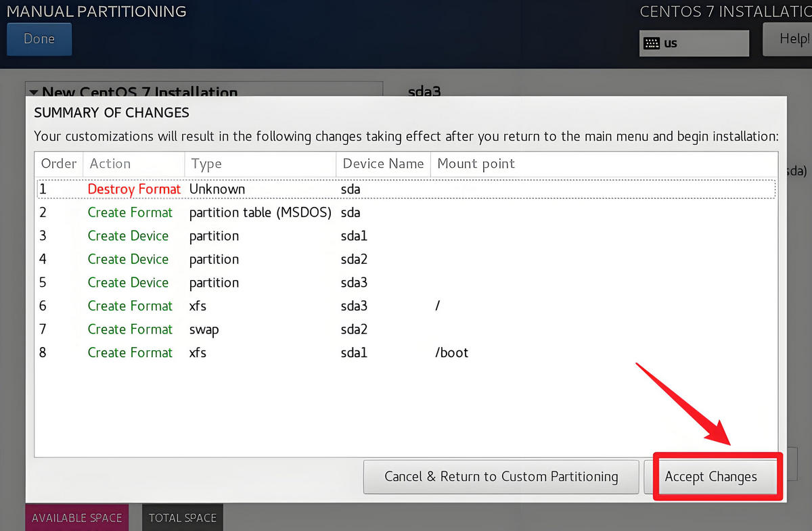
Task: Sort by the Order column header
Action: pos(59,164)
